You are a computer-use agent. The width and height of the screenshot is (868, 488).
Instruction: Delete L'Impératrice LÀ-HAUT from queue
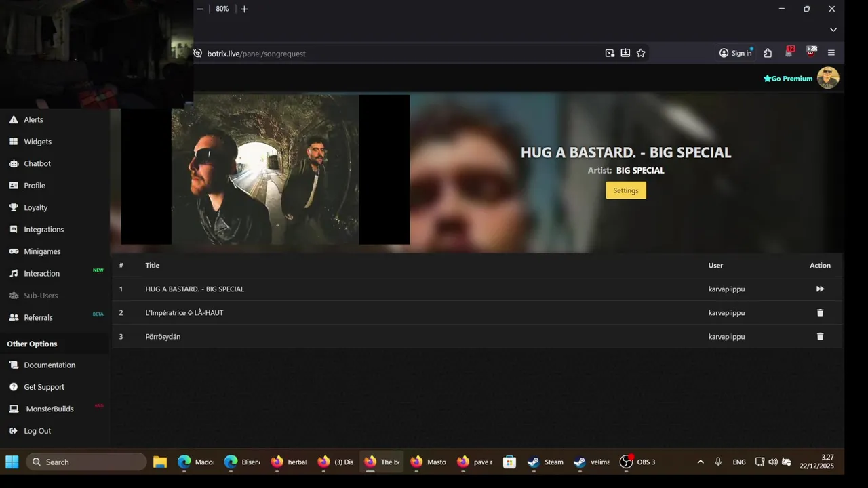820,312
